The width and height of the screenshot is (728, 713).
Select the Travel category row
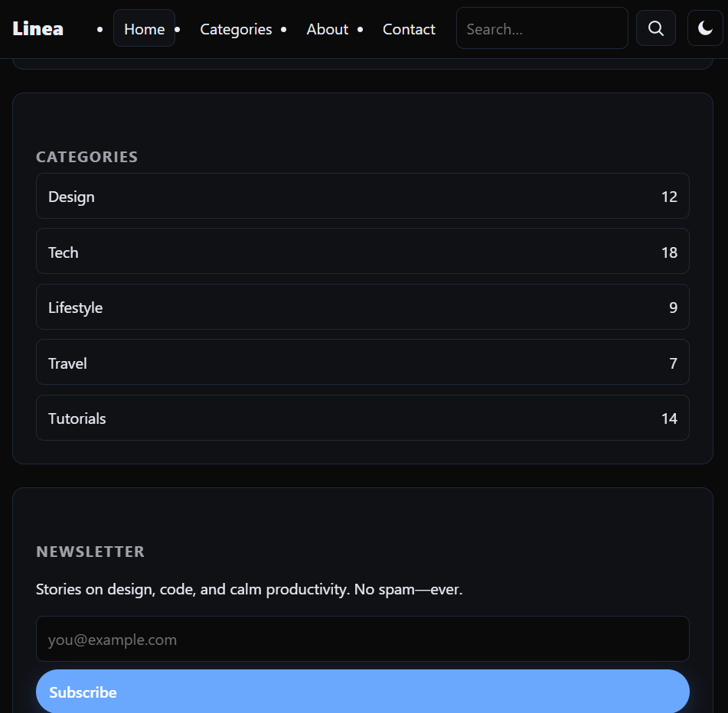363,363
